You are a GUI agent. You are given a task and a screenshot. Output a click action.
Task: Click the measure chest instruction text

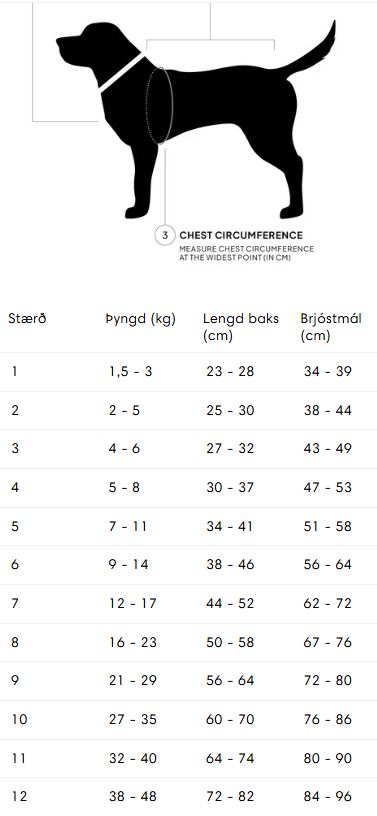point(247,253)
